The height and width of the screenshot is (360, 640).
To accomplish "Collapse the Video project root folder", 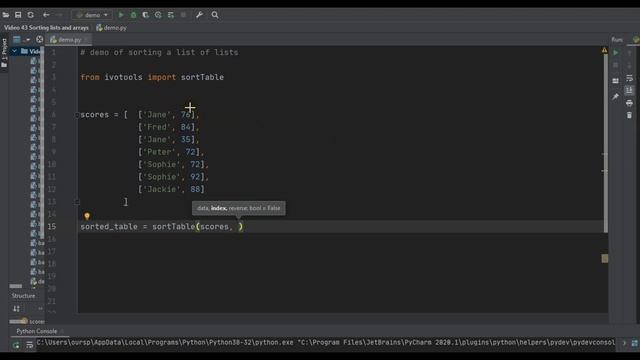I will (x=14, y=51).
